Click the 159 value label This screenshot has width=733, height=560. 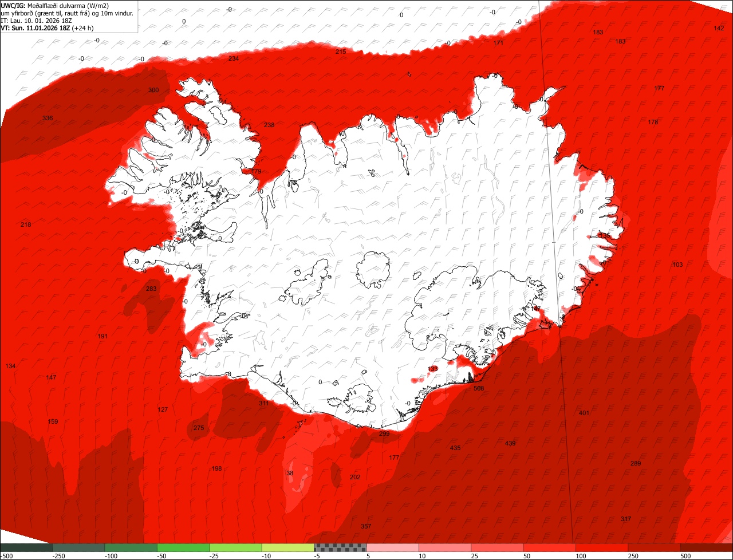(53, 421)
